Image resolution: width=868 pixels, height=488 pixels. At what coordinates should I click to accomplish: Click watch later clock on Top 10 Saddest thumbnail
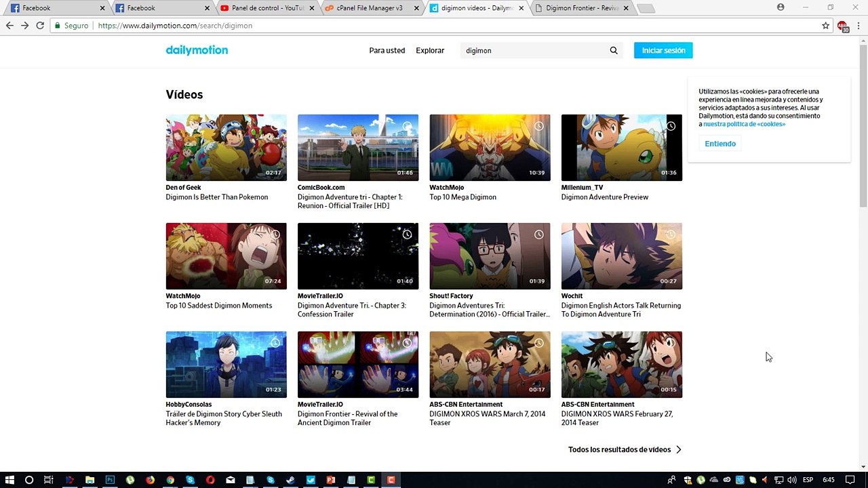click(x=275, y=235)
